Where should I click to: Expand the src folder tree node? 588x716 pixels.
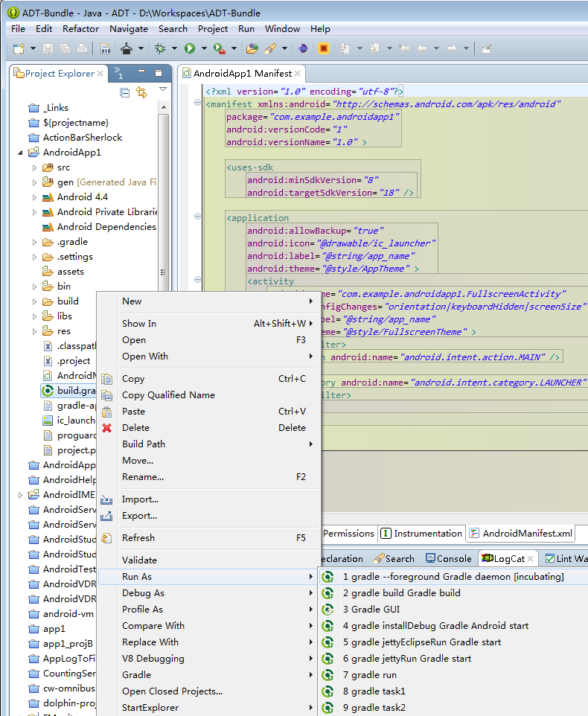tap(34, 167)
